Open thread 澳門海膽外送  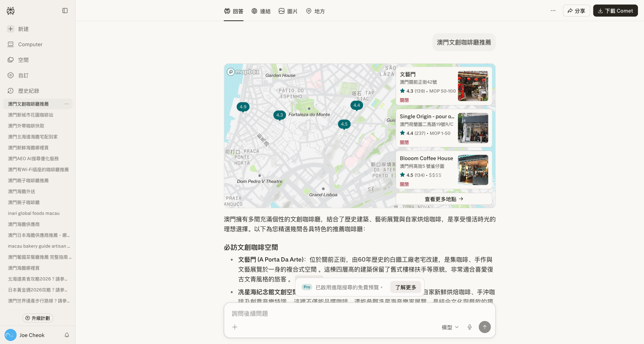38,192
